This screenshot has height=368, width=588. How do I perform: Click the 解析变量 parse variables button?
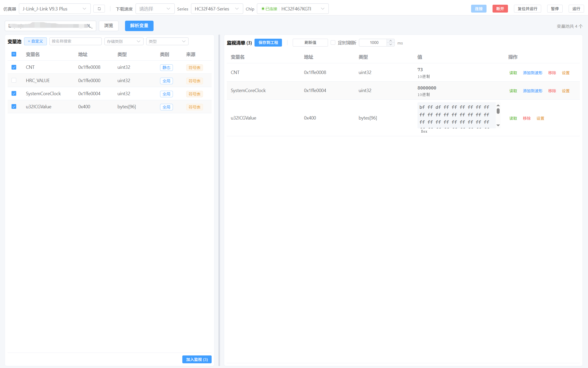pos(139,26)
